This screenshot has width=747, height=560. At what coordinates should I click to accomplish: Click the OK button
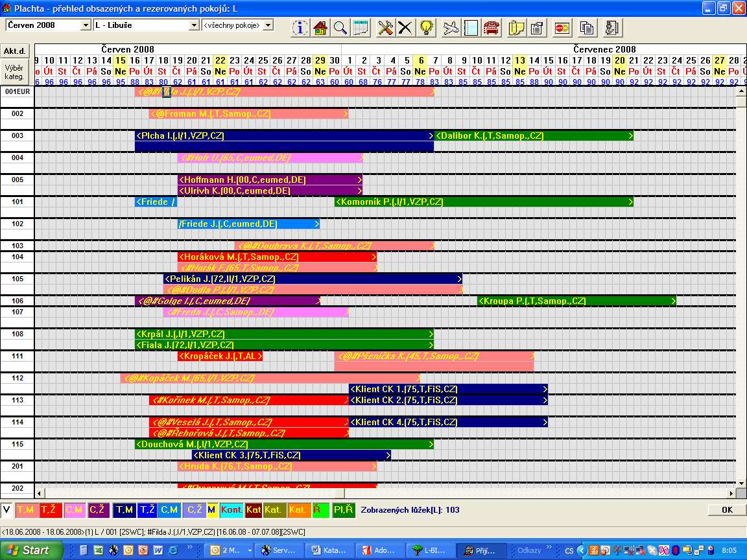tap(727, 509)
